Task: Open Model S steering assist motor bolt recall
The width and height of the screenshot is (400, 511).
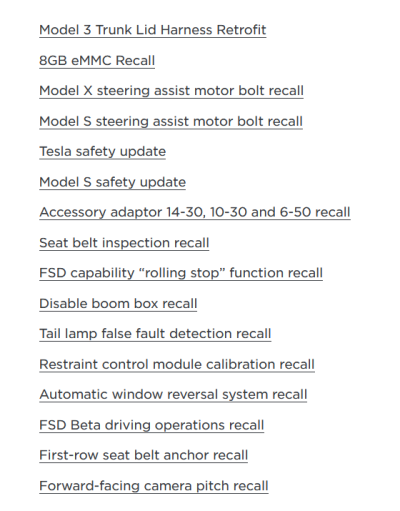Action: pyautogui.click(x=171, y=121)
